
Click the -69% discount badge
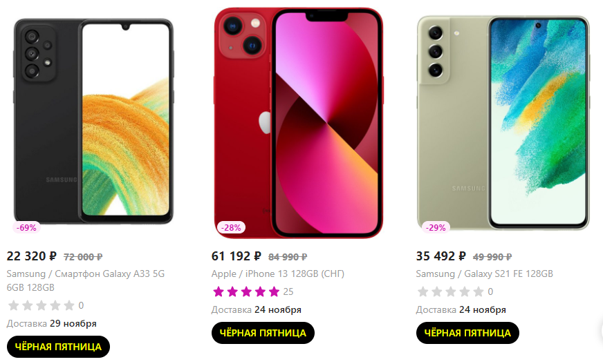[x=26, y=228]
